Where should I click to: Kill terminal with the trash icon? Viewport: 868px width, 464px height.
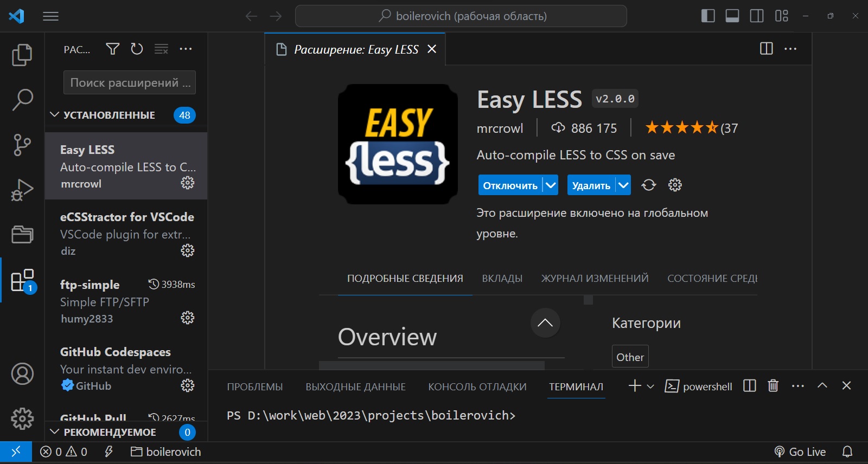(x=773, y=386)
